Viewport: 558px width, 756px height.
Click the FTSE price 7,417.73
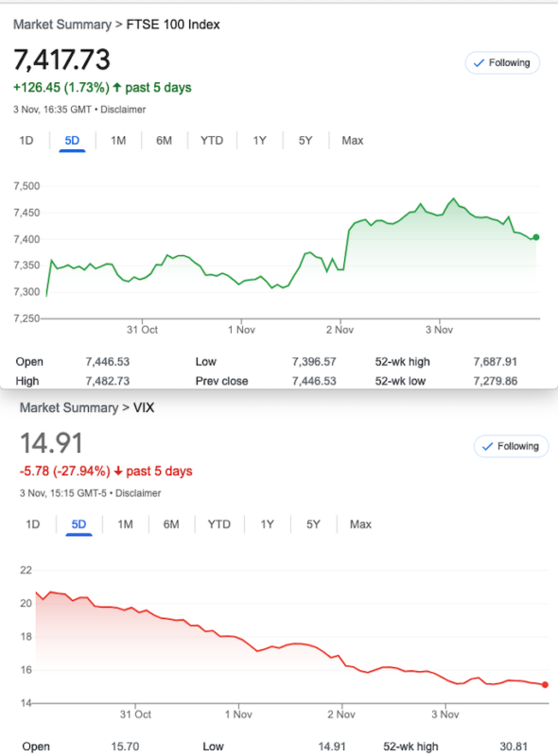click(61, 60)
